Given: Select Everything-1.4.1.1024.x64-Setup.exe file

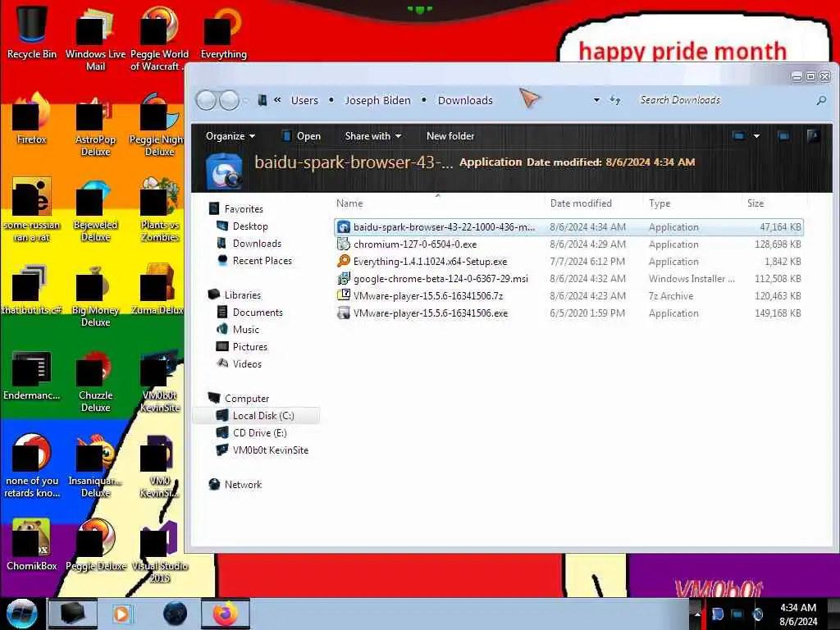Looking at the screenshot, I should tap(568, 262).
